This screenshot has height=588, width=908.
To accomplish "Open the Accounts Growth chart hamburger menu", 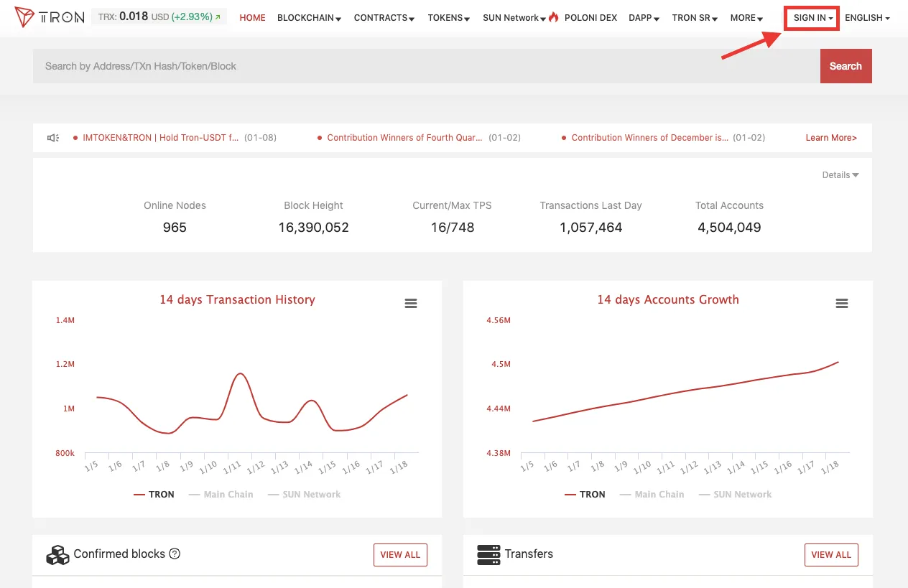I will [x=842, y=304].
